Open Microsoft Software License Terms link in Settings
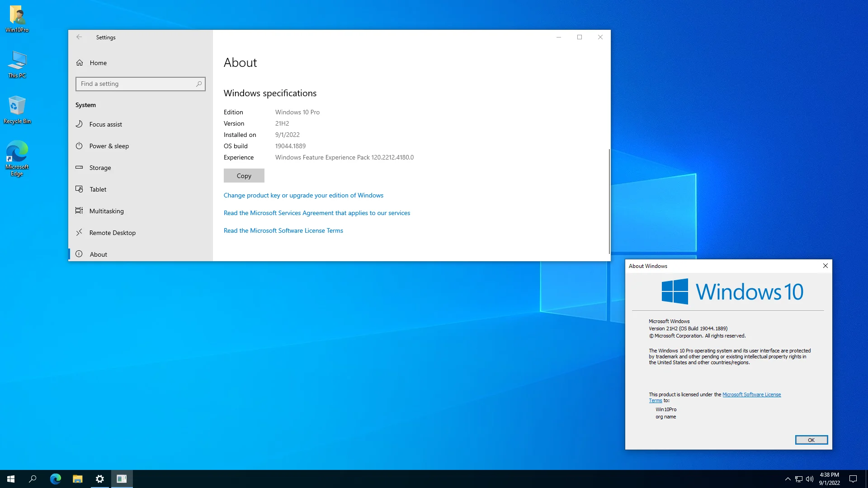The width and height of the screenshot is (868, 488). (283, 230)
